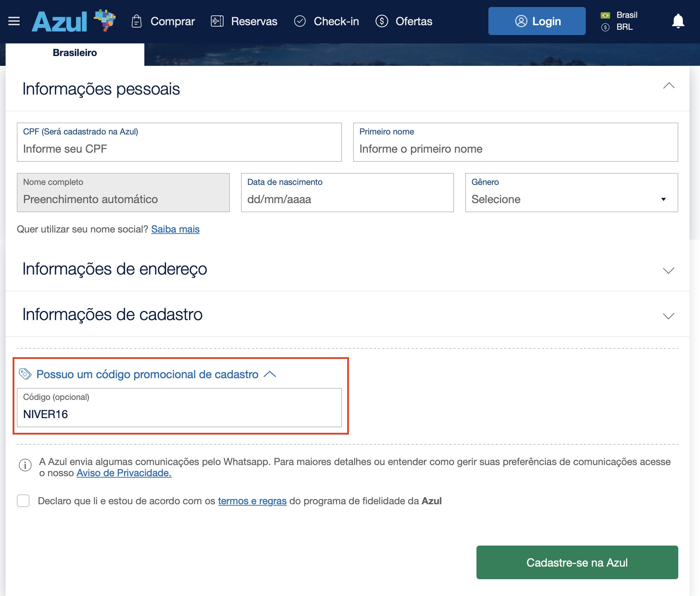700x596 pixels.
Task: Click 'Quer utilizar seu nome social?' text
Action: (x=83, y=229)
